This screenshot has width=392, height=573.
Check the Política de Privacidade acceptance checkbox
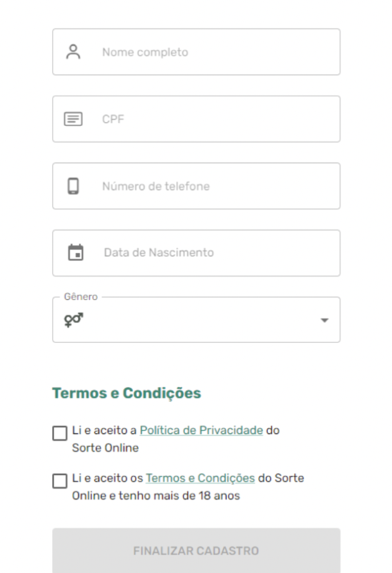point(60,433)
